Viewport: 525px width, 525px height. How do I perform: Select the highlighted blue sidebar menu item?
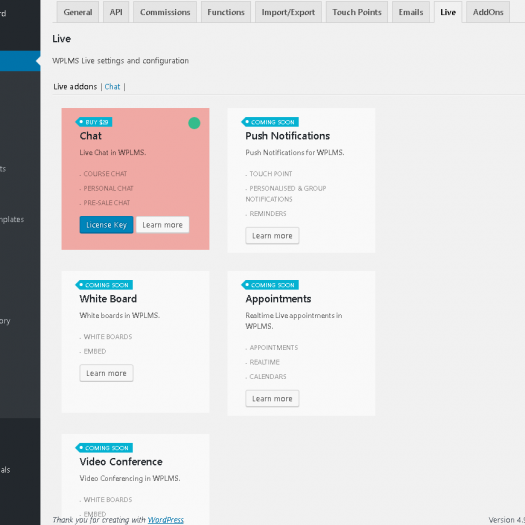click(x=20, y=61)
